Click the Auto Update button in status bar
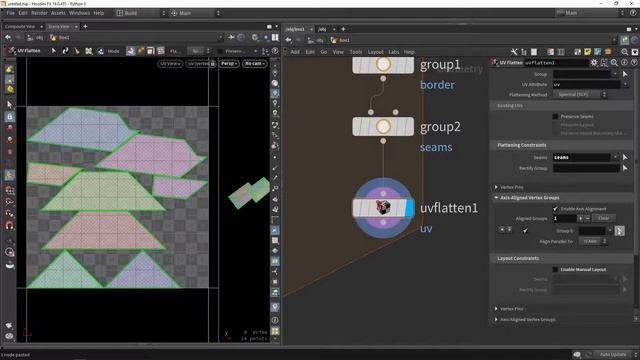 tap(613, 354)
